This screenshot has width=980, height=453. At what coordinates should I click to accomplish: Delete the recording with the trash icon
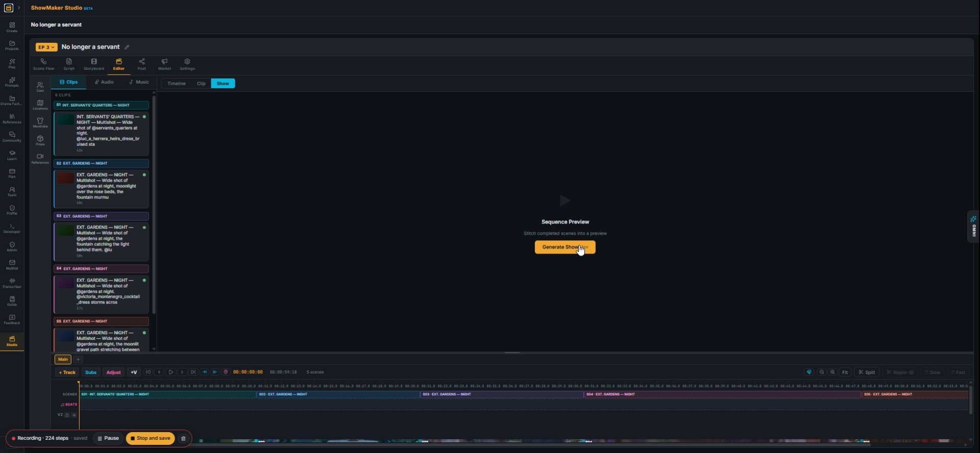pos(183,438)
